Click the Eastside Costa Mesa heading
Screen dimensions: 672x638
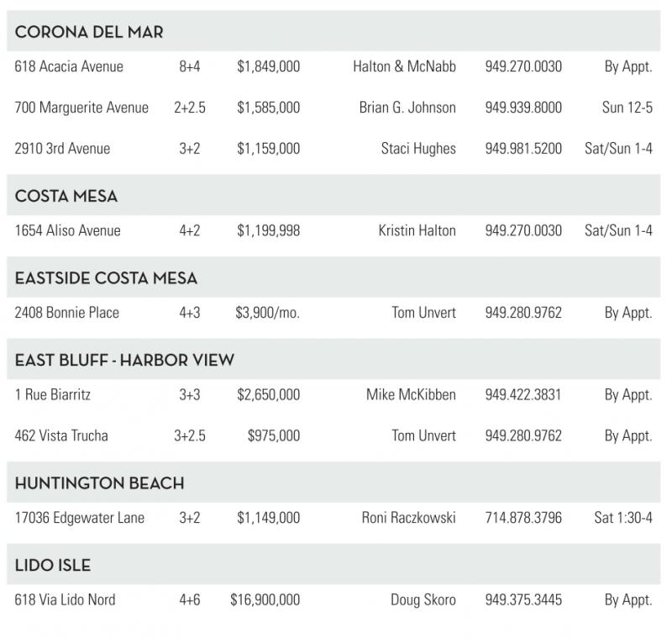[106, 278]
